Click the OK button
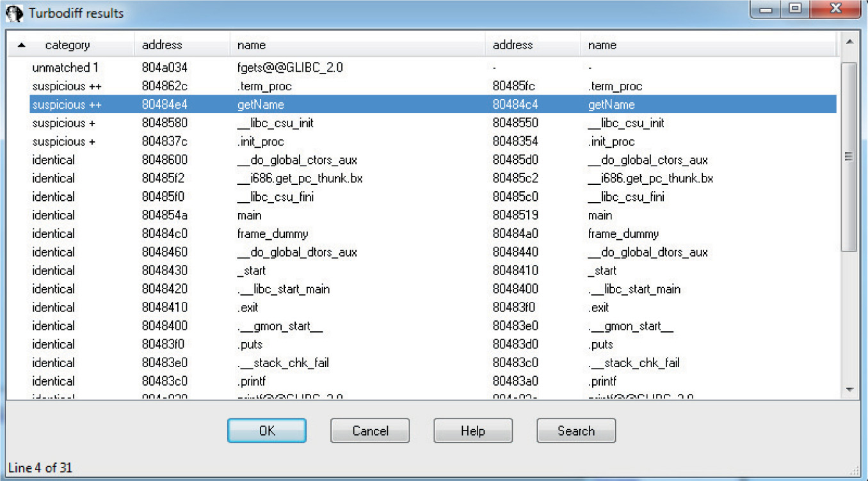The image size is (868, 481). (267, 430)
